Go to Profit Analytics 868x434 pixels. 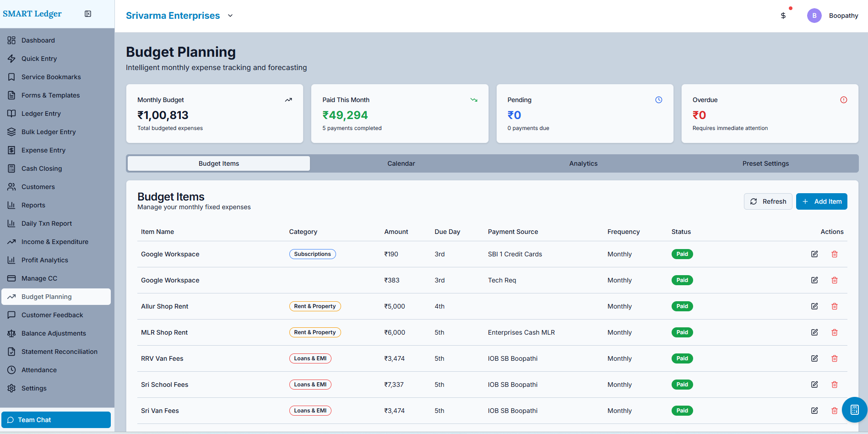56,260
